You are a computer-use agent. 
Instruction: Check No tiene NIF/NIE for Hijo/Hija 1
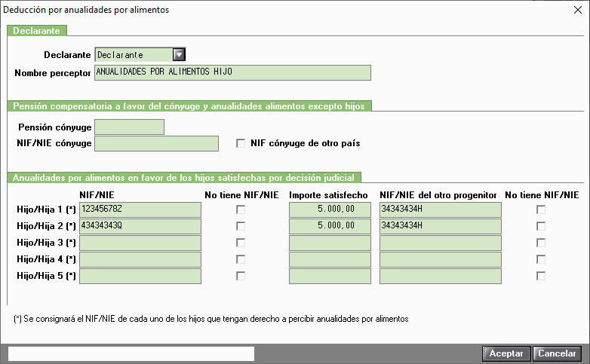click(x=241, y=210)
